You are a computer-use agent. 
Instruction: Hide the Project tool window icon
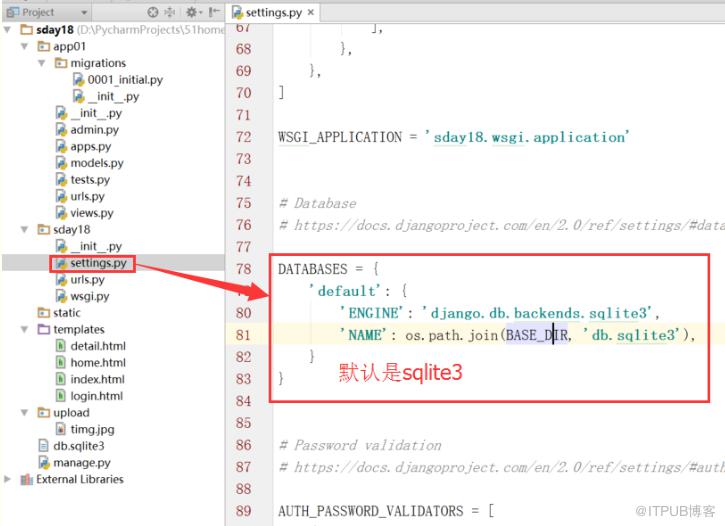coord(214,12)
